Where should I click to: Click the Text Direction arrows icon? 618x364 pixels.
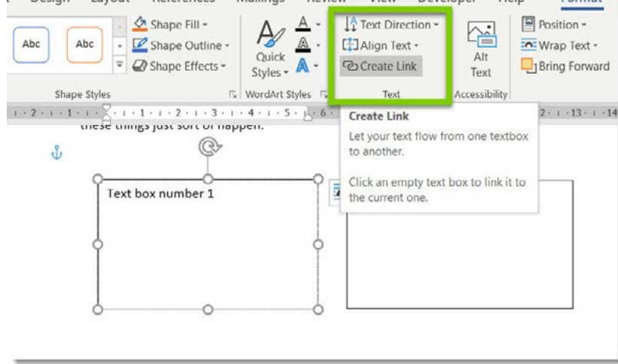coord(350,24)
